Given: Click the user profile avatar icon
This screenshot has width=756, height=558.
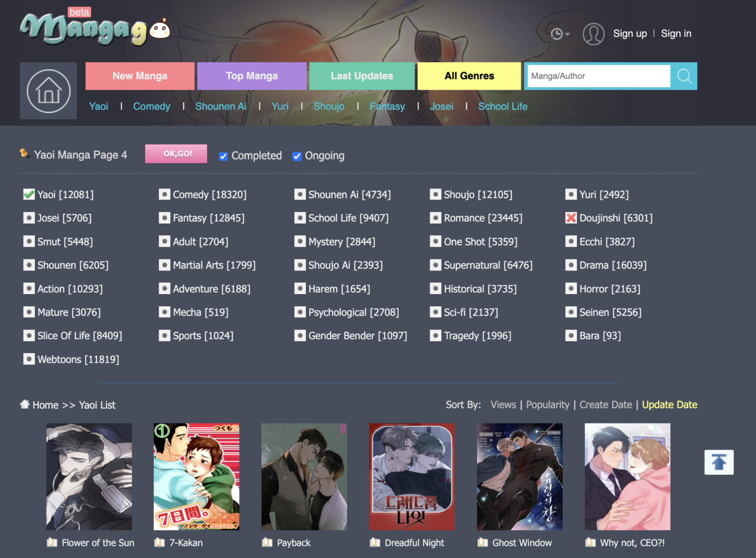Looking at the screenshot, I should pos(593,34).
